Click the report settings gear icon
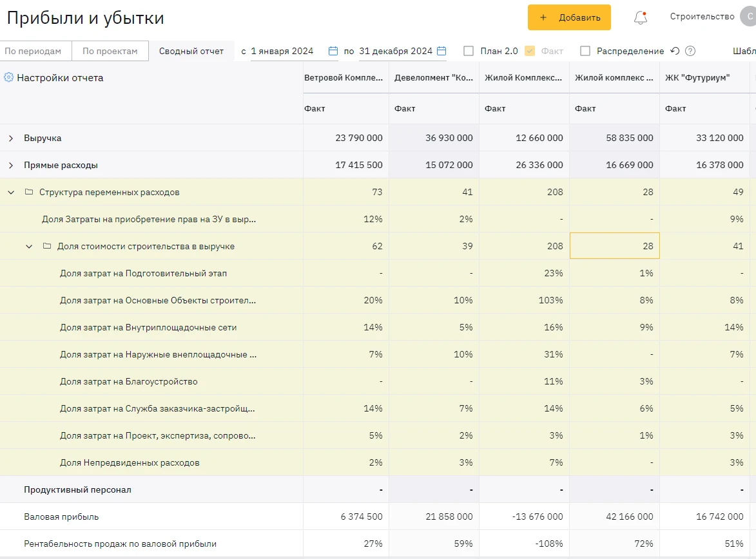This screenshot has height=559, width=756. [8, 77]
